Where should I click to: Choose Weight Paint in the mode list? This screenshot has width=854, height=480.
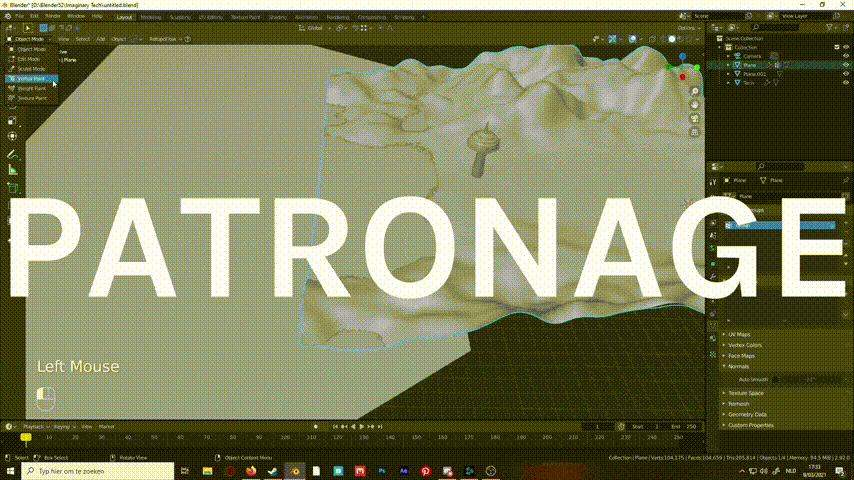[x=31, y=88]
